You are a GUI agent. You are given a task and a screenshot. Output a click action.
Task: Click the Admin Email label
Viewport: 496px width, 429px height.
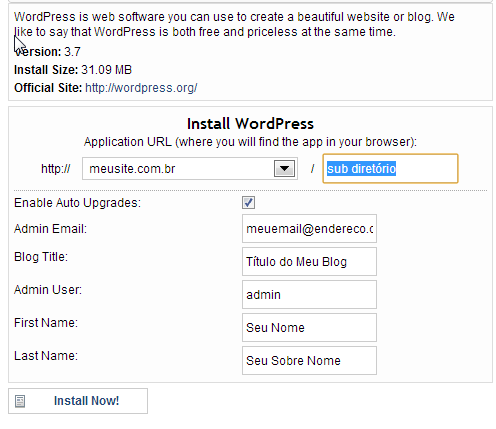click(50, 229)
